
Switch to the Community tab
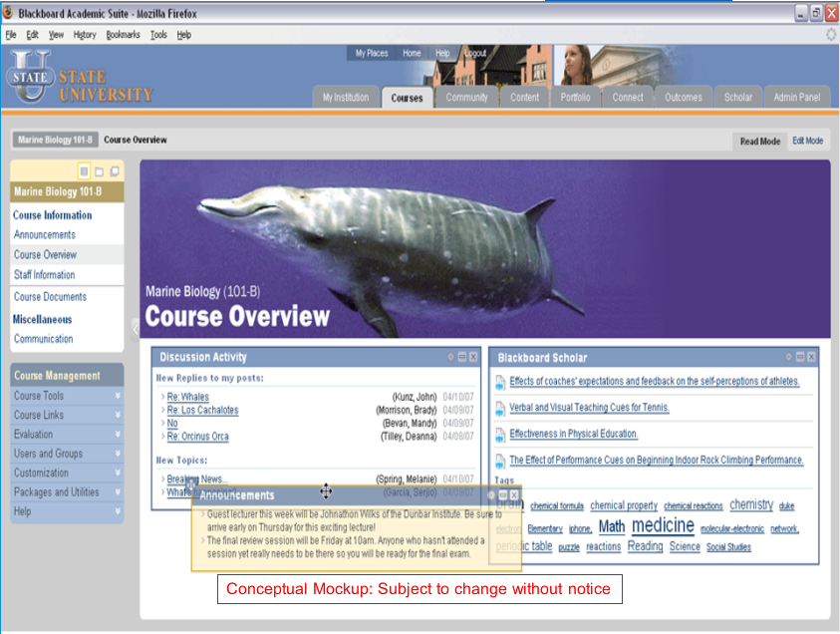[466, 98]
